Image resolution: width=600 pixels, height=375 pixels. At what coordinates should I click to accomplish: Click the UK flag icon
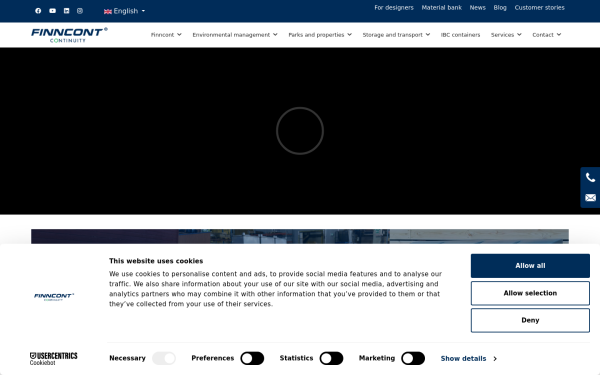point(108,11)
